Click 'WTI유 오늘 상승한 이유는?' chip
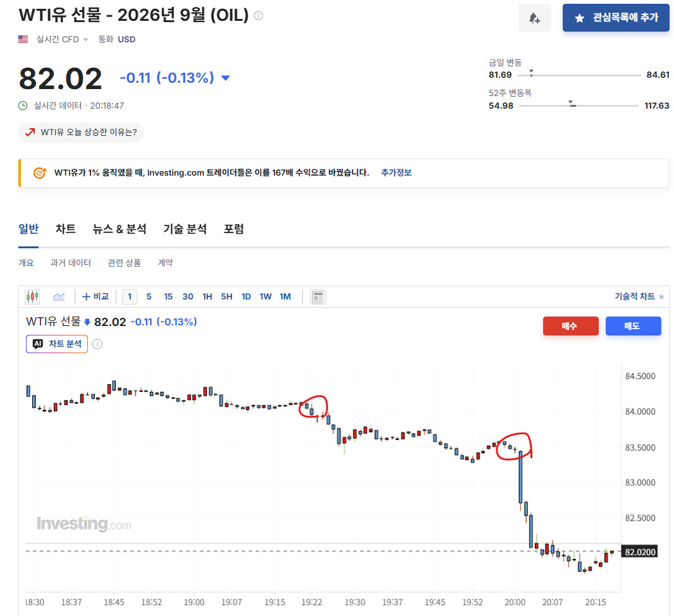Image resolution: width=674 pixels, height=616 pixels. 81,132
